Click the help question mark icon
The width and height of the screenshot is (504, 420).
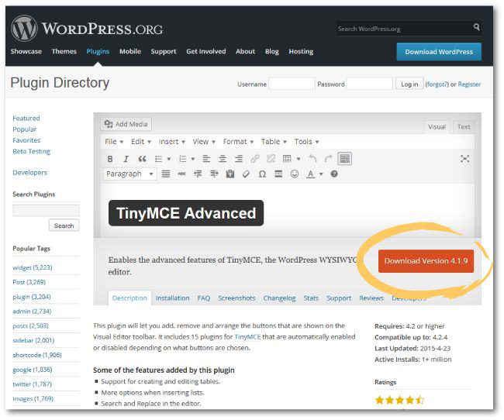coord(334,174)
